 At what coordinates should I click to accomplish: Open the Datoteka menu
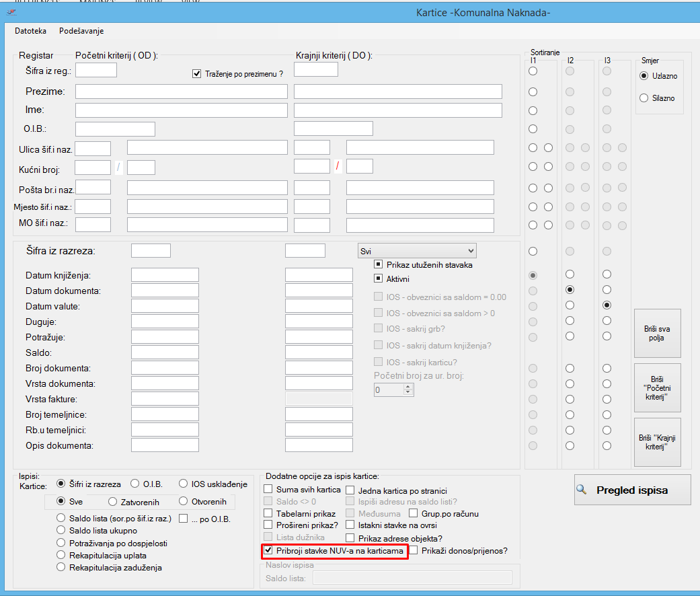[x=30, y=31]
